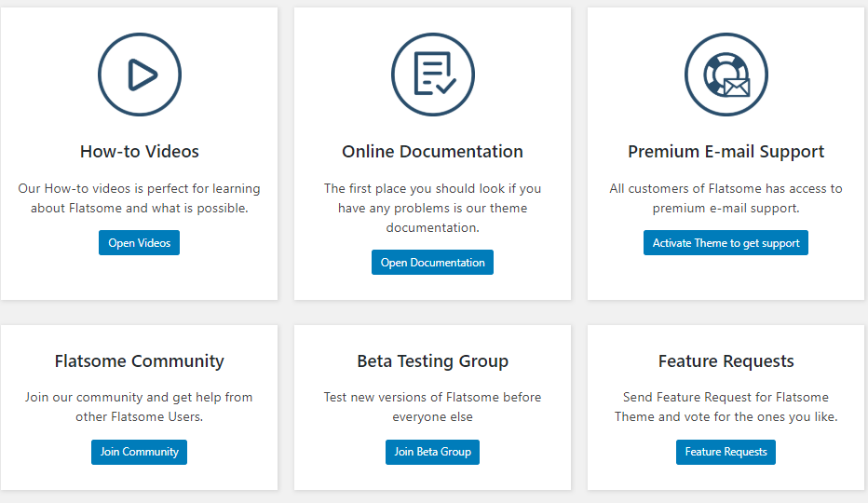Image resolution: width=868 pixels, height=503 pixels.
Task: Click the Flatsome Community heading
Action: coord(140,361)
